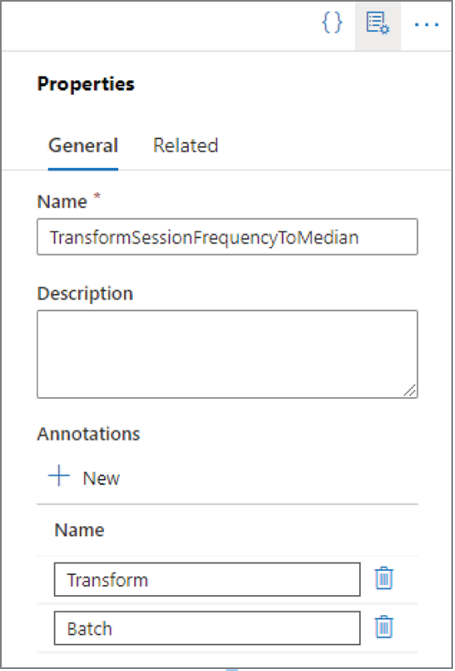Switch to the Related tab

(x=186, y=145)
